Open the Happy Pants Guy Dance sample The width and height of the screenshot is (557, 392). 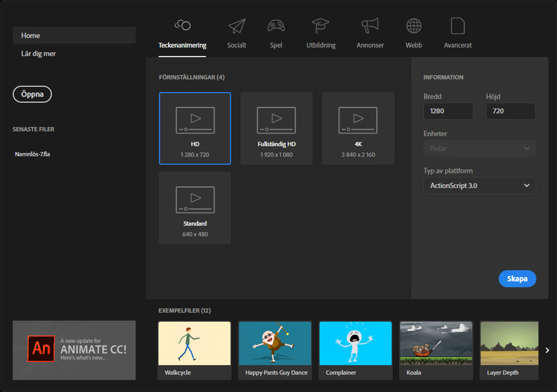(275, 350)
